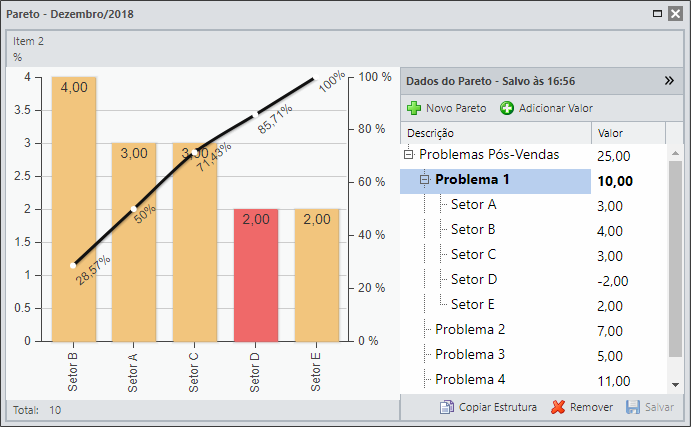Select the Problema 2 tree row

pos(533,330)
